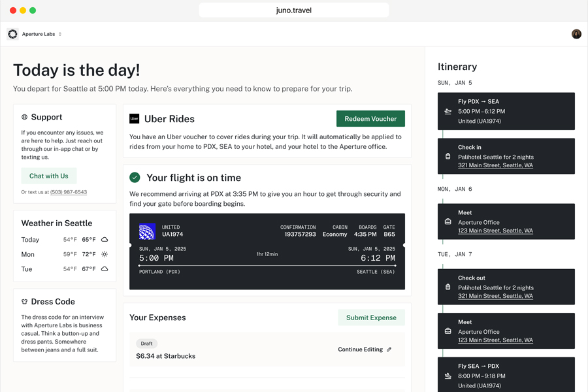Click the juno.travel address bar
The height and width of the screenshot is (392, 588).
pyautogui.click(x=294, y=10)
